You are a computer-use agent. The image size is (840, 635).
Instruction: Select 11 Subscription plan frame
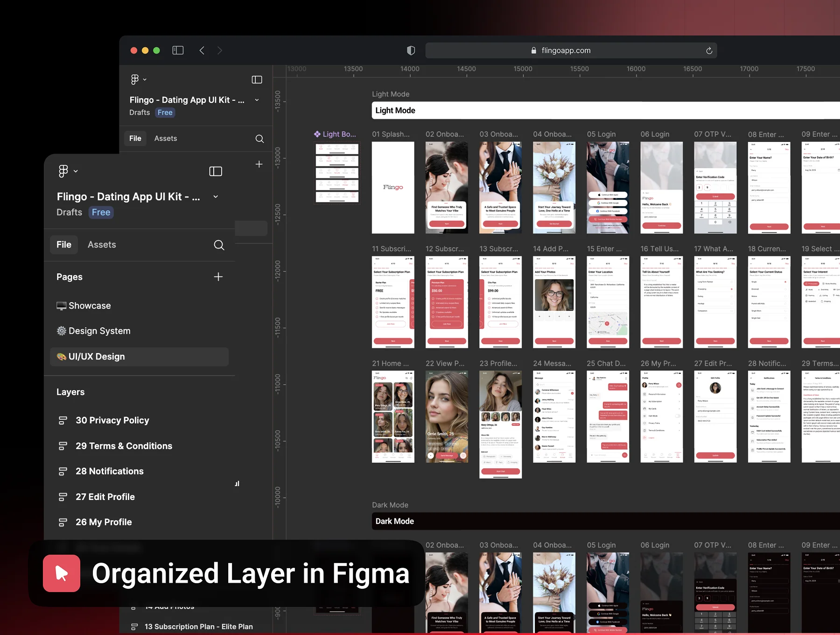click(393, 302)
